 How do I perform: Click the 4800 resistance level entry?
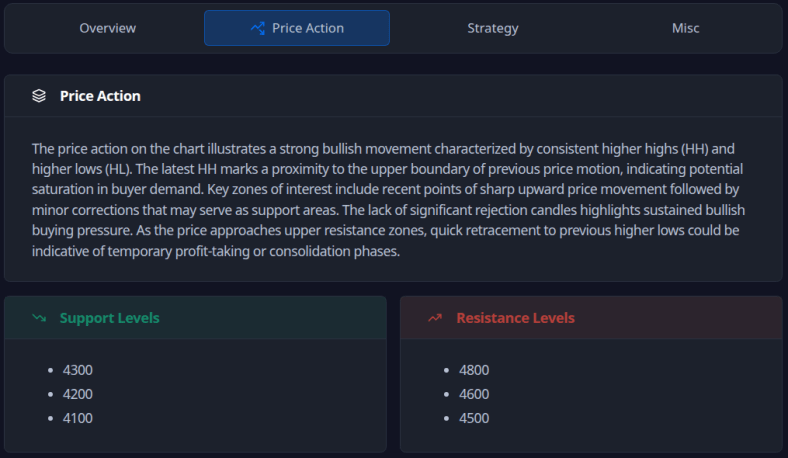[x=474, y=370]
